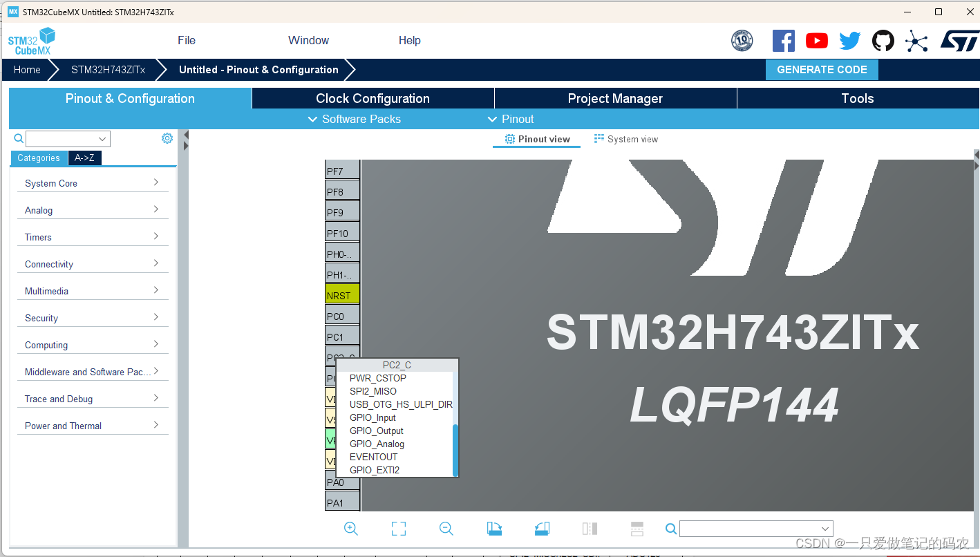Expand the System Core category
The width and height of the screenshot is (980, 557).
click(x=93, y=183)
